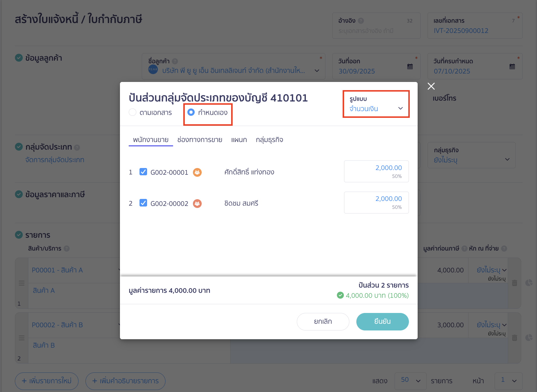
Task: Click the calendar icon for due date
Action: point(512,66)
